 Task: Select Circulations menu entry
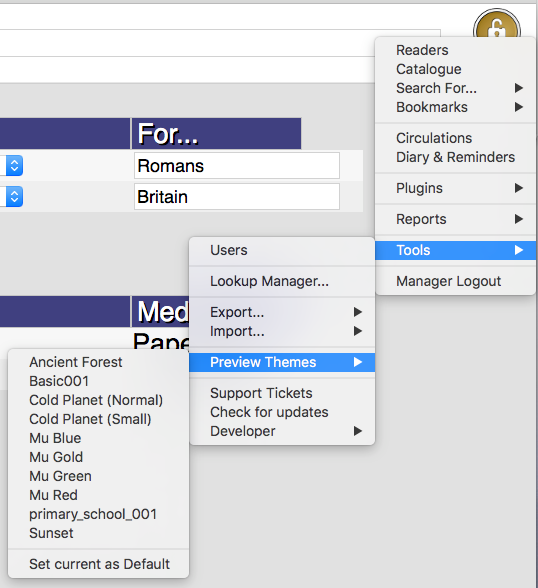(x=434, y=138)
